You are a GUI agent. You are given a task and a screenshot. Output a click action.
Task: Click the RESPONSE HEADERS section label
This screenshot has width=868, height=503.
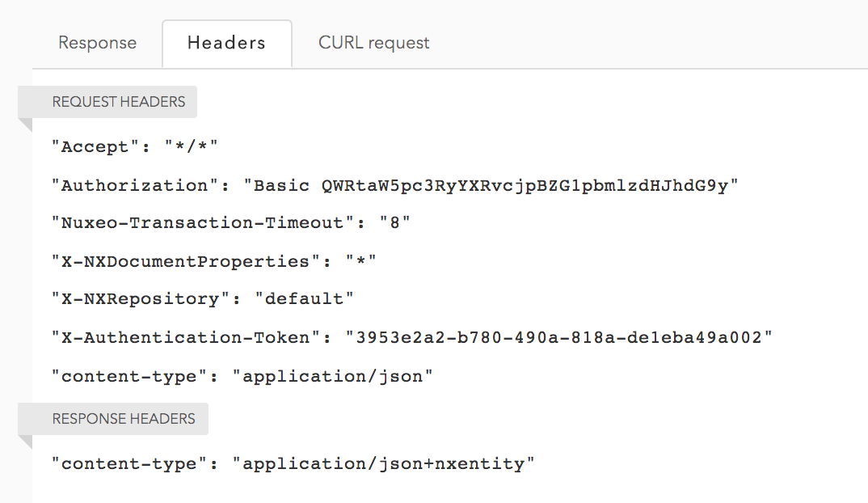pos(124,419)
